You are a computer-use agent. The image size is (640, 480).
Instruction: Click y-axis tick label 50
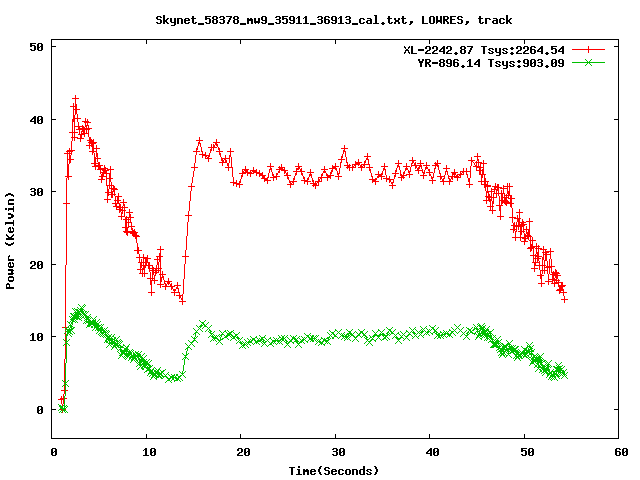click(36, 47)
